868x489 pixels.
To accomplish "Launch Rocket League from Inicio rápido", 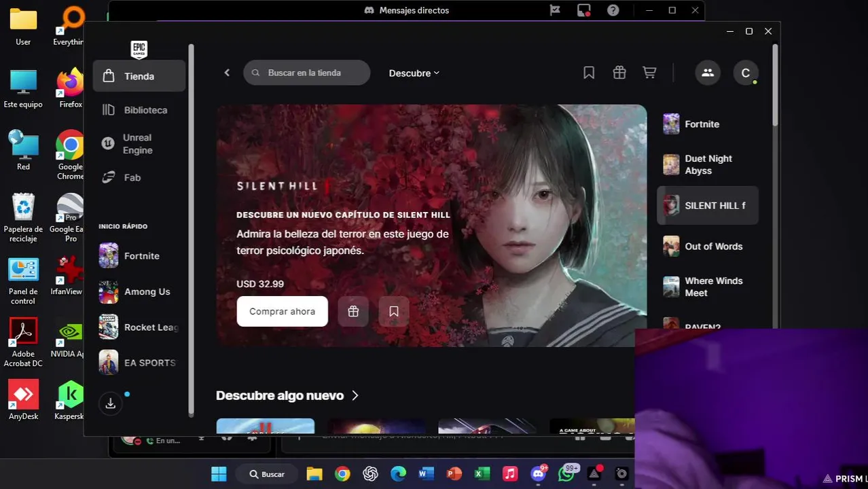I will [139, 327].
